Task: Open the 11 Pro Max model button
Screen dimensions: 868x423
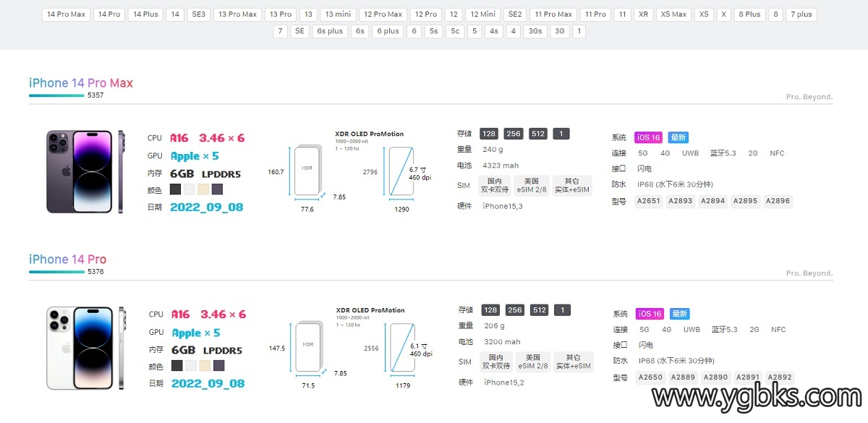Action: (x=553, y=14)
